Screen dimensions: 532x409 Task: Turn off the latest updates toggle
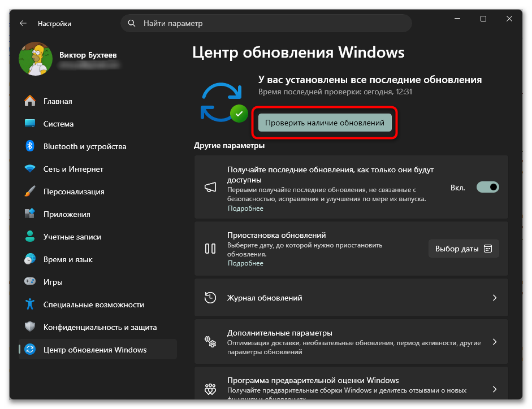487,187
